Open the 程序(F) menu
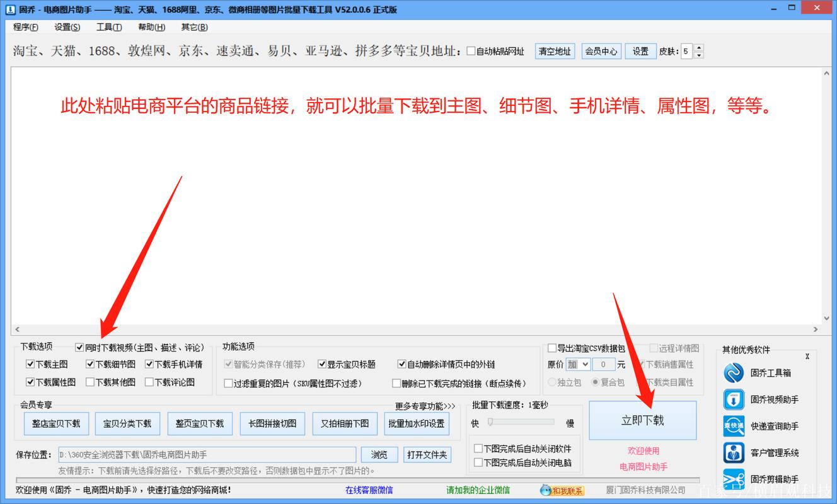 click(25, 27)
